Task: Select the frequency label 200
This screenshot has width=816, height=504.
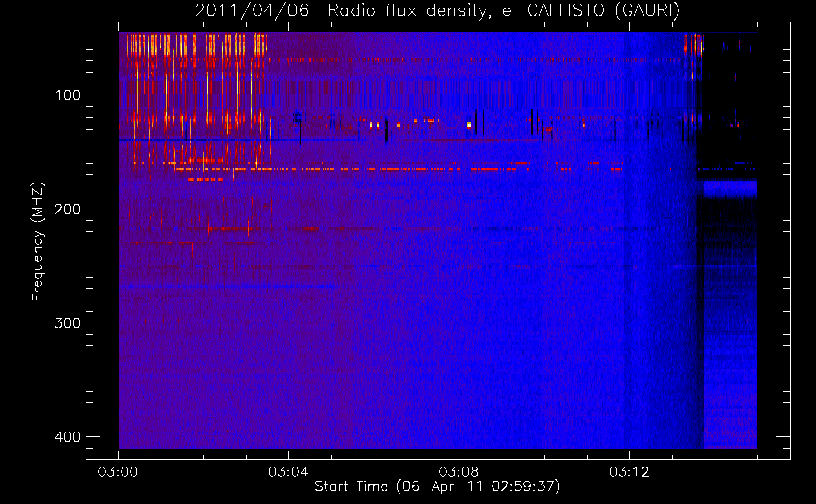Action: (x=68, y=209)
